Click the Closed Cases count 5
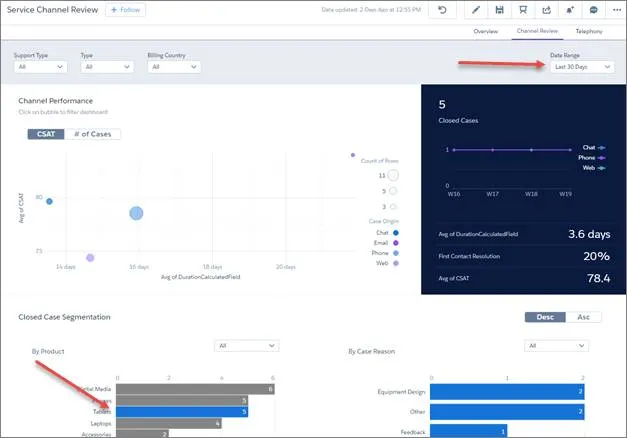The height and width of the screenshot is (438, 627). [442, 105]
